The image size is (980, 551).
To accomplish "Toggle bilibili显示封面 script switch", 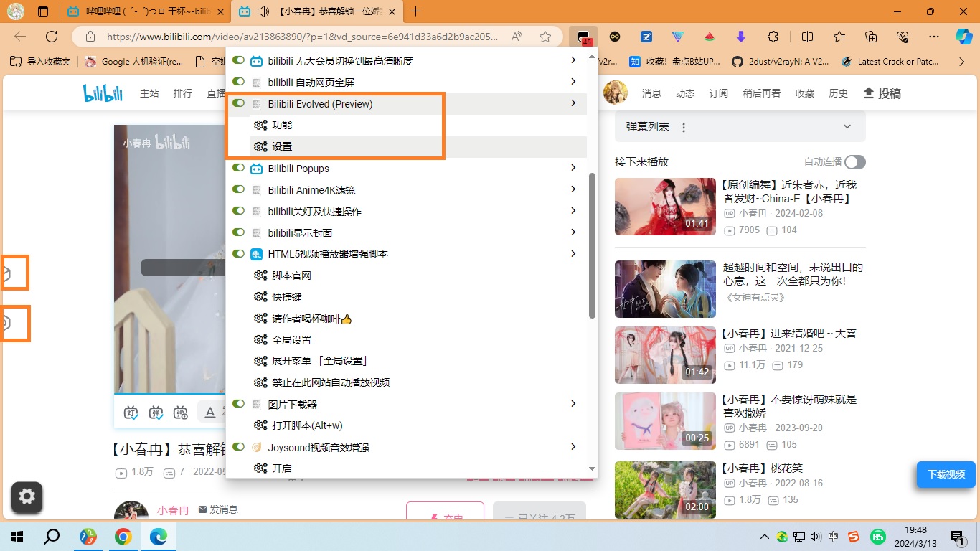I will pyautogui.click(x=238, y=232).
